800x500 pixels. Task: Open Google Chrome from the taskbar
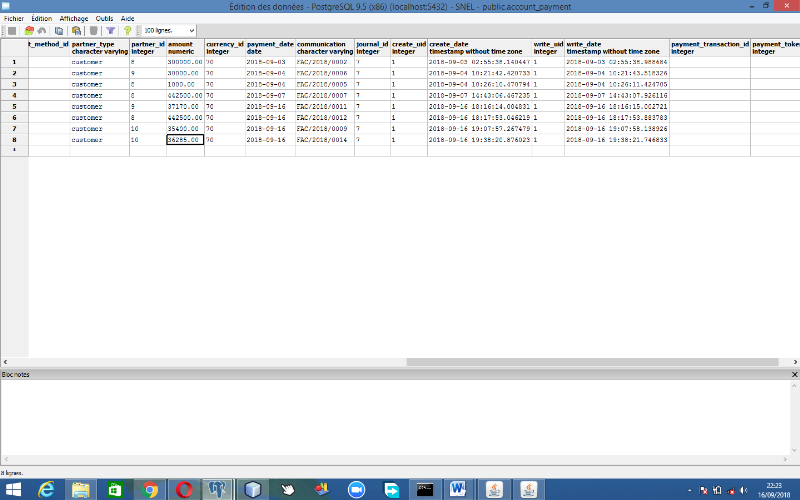point(150,490)
